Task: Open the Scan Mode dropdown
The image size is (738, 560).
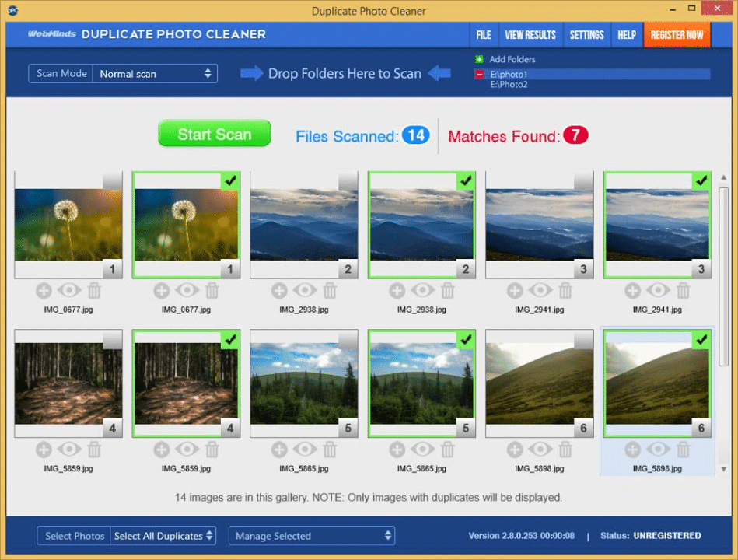Action: (x=155, y=73)
